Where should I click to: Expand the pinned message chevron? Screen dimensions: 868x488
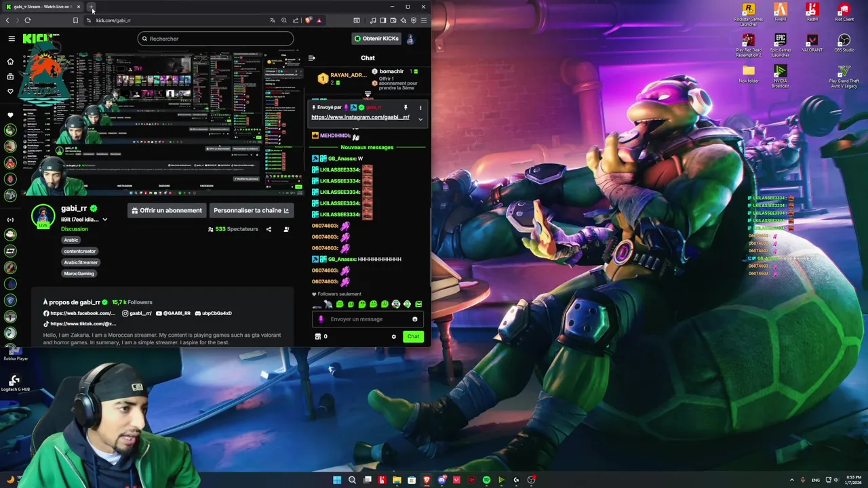pyautogui.click(x=420, y=119)
